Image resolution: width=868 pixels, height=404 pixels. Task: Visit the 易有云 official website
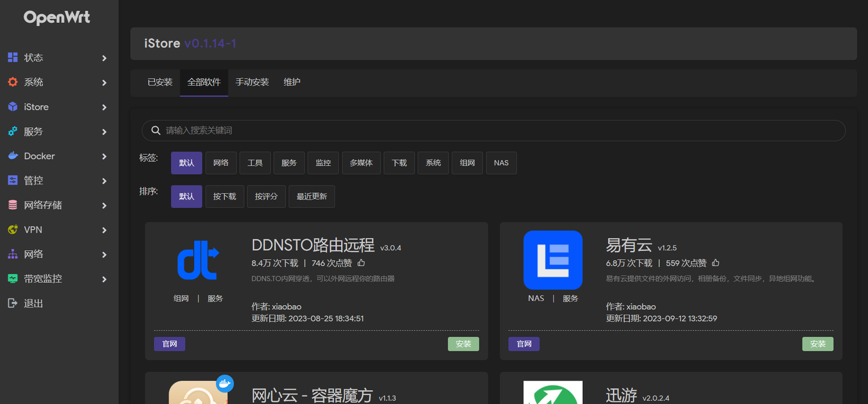click(523, 344)
